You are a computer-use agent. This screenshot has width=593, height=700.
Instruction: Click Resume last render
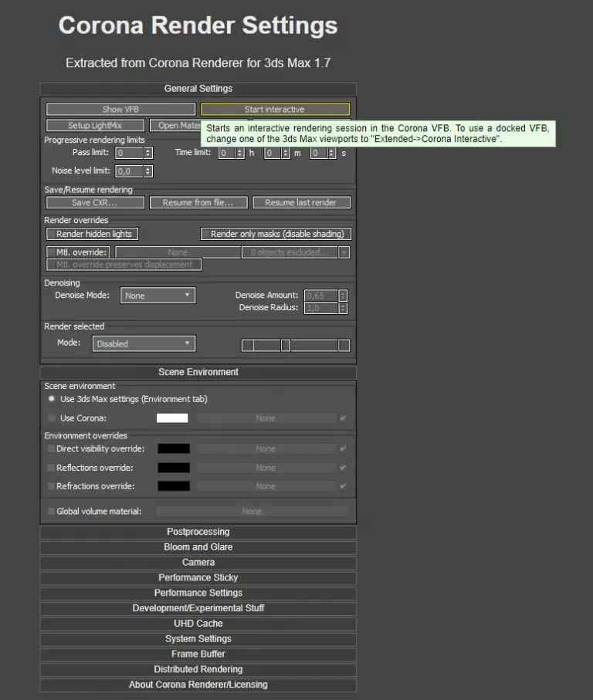tap(301, 203)
